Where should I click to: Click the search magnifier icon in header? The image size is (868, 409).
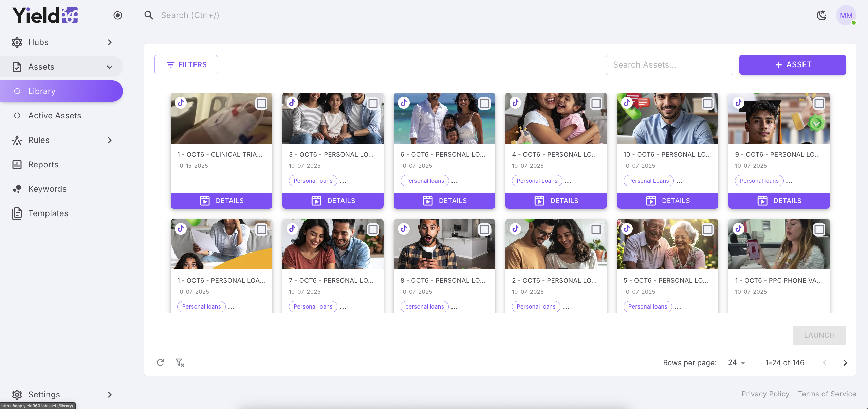[x=148, y=15]
